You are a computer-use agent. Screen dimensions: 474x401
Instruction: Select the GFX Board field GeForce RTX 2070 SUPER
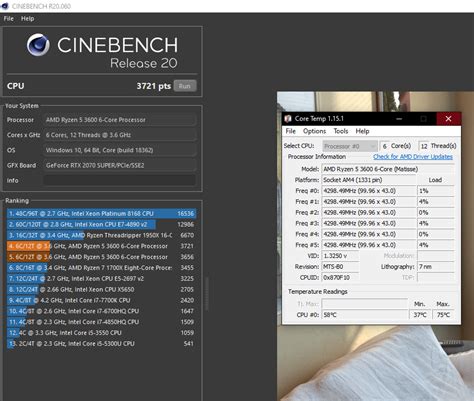(x=119, y=165)
